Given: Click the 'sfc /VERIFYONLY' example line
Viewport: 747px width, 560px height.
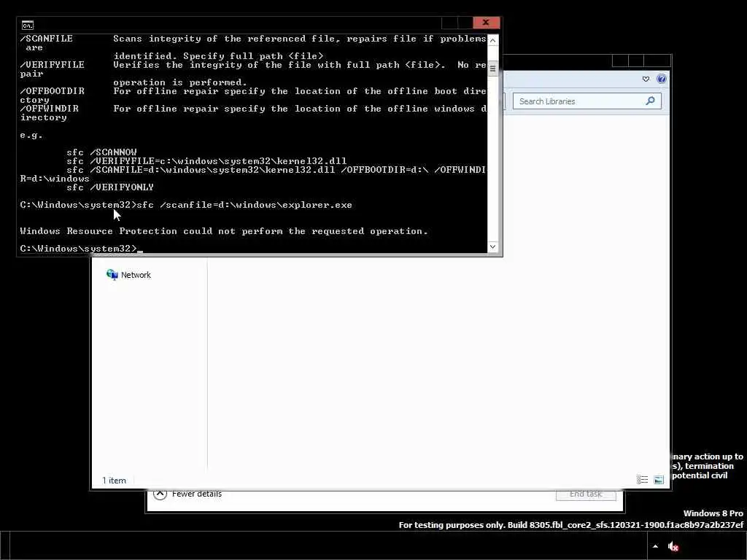Looking at the screenshot, I should (x=110, y=187).
